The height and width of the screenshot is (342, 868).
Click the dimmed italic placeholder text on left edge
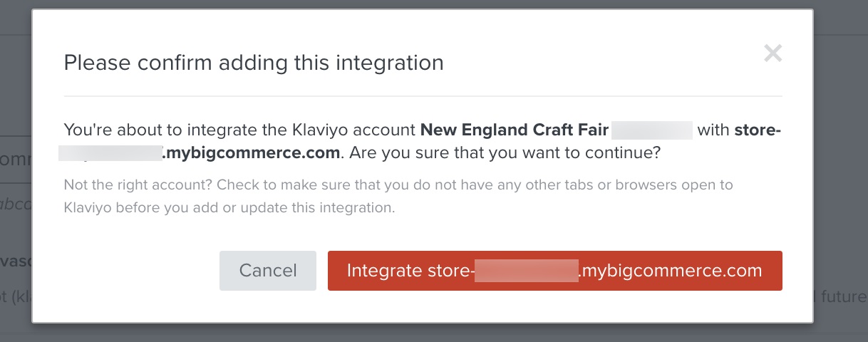click(16, 204)
